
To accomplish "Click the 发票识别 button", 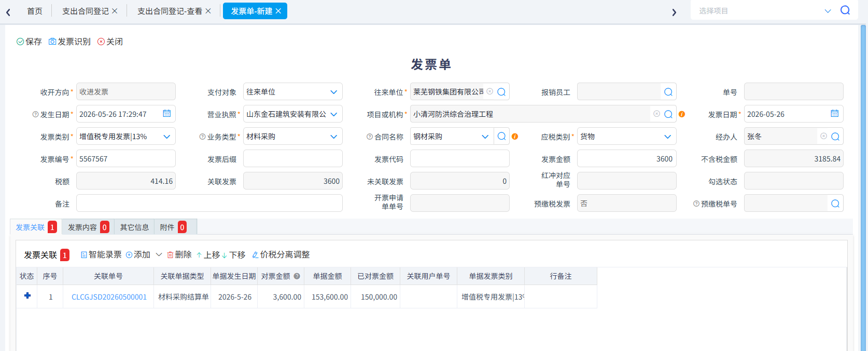I will point(69,42).
